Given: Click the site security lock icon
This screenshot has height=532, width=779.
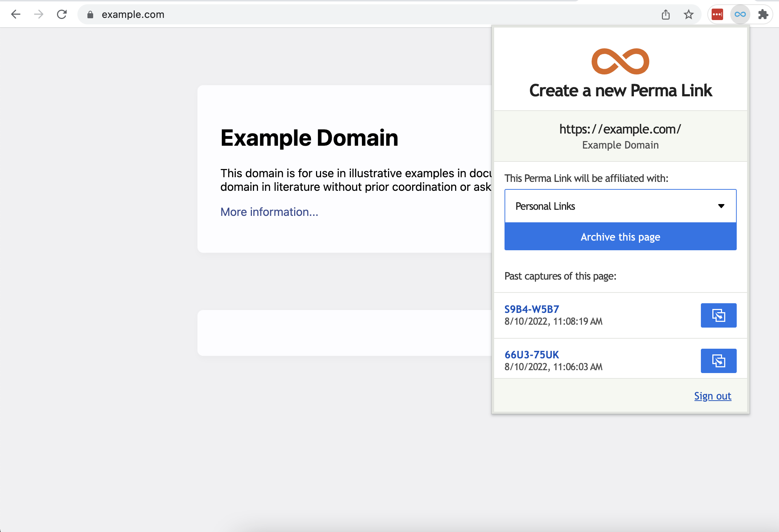Looking at the screenshot, I should [x=90, y=15].
